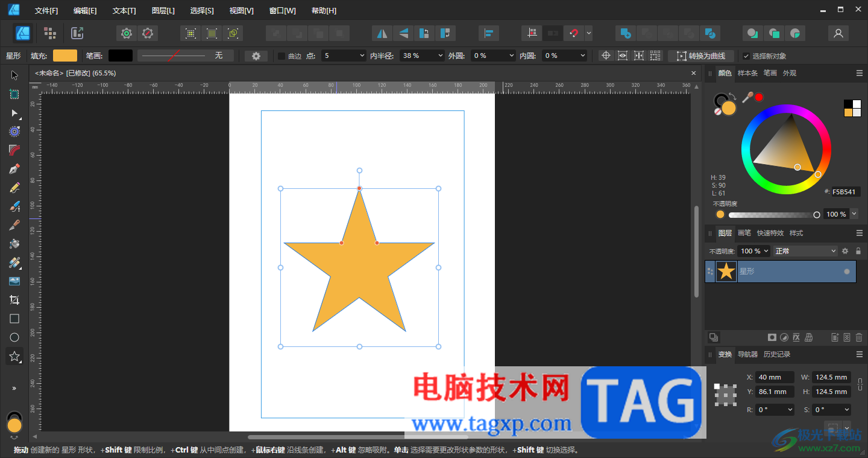
Task: Apply the Add boolean operation
Action: (x=626, y=33)
